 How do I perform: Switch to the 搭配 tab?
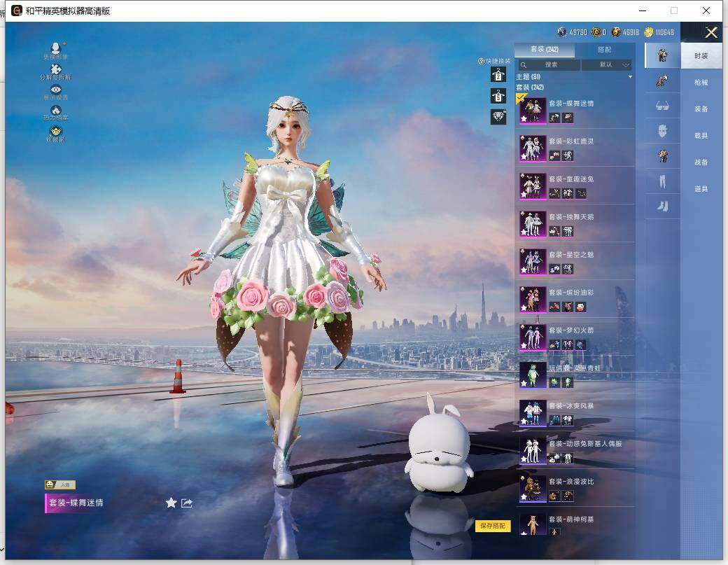point(604,50)
